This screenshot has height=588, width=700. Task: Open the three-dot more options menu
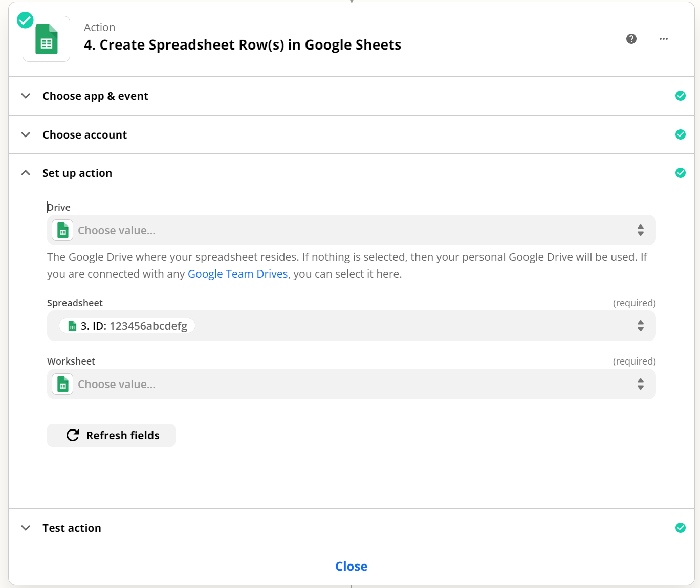664,39
